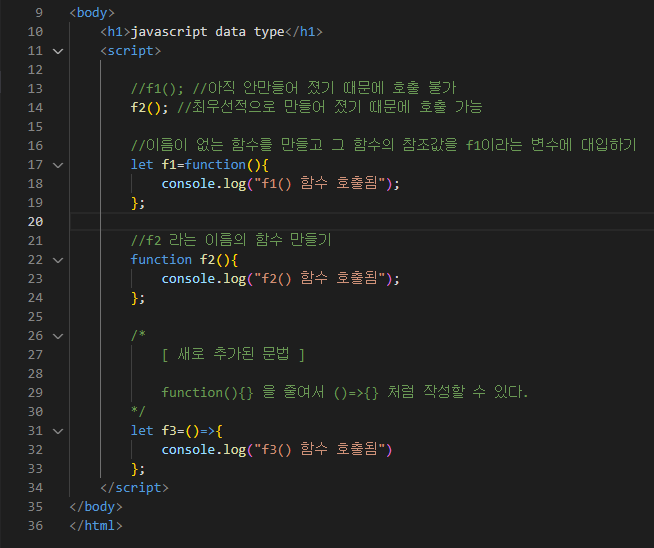654x548 pixels.
Task: Collapse the f3 arrow function fold on line 31
Action: pyautogui.click(x=58, y=431)
